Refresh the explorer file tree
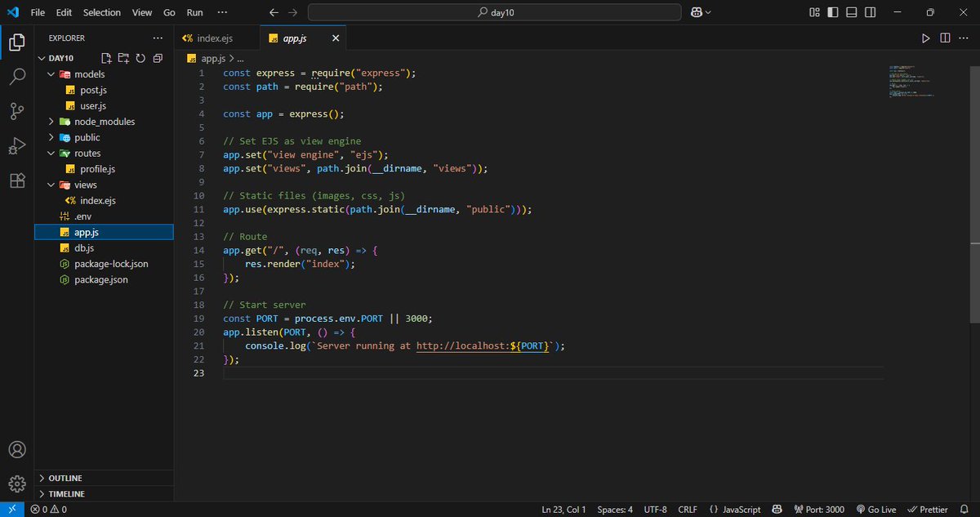 pyautogui.click(x=140, y=58)
